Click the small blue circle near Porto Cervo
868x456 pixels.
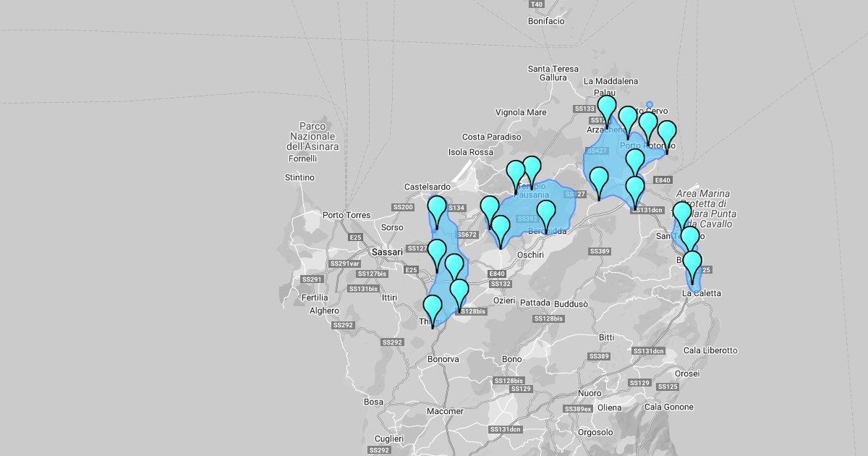650,104
